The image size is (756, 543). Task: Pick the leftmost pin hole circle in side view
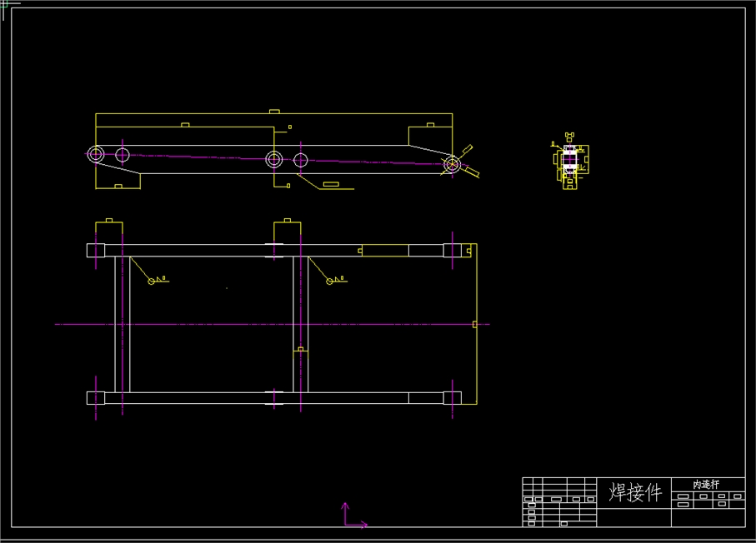[x=96, y=155]
